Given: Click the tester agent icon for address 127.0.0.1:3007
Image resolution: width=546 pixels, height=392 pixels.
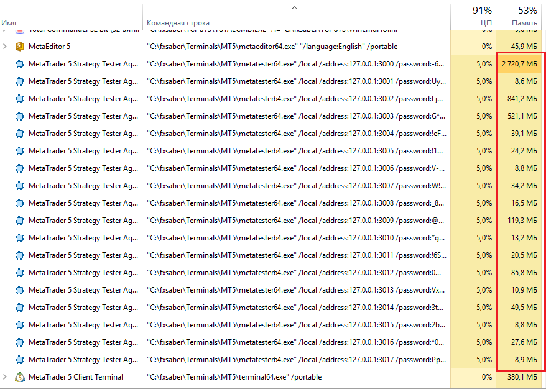Looking at the screenshot, I should (20, 186).
